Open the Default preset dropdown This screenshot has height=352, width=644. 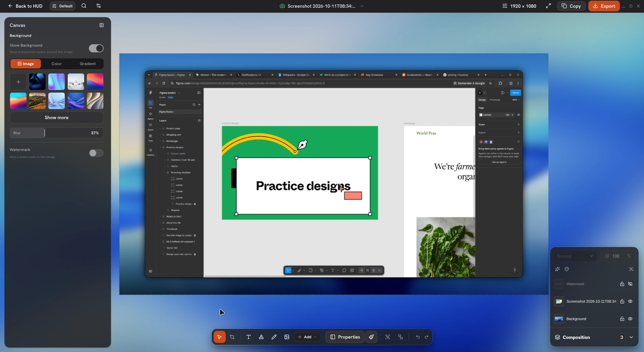point(62,6)
